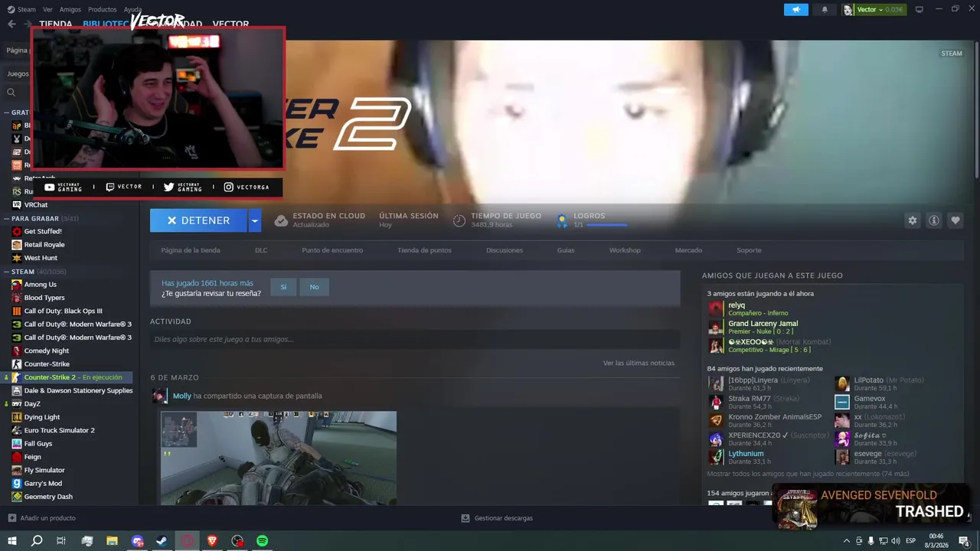This screenshot has width=980, height=551.
Task: Click the Fall Guys game icon
Action: pyautogui.click(x=17, y=443)
